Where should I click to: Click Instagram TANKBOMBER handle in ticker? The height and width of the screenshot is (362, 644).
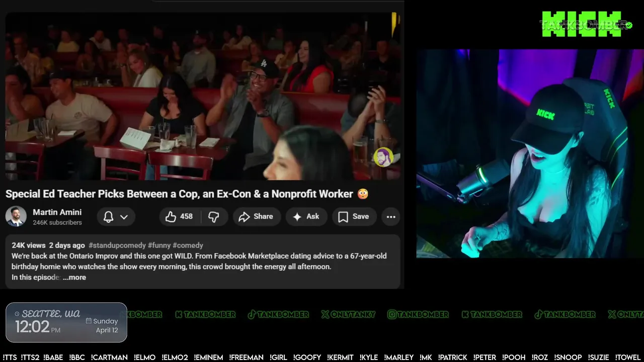point(418,314)
